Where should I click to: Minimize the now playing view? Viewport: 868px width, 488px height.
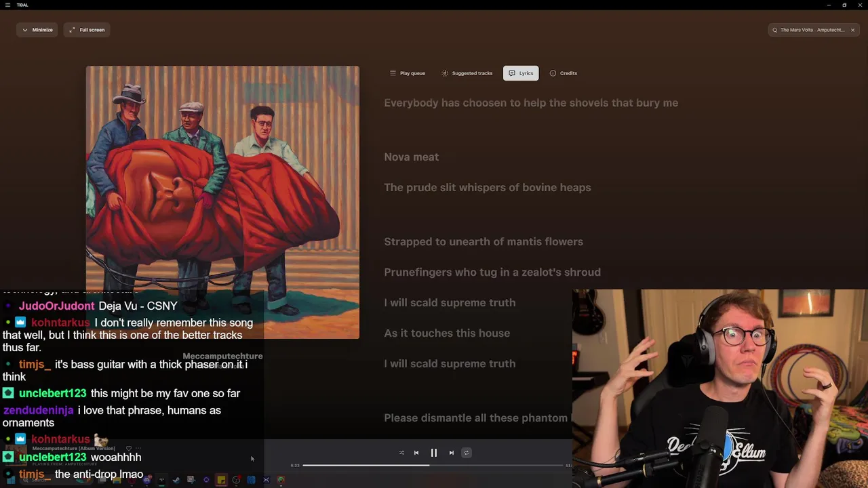[x=37, y=30]
